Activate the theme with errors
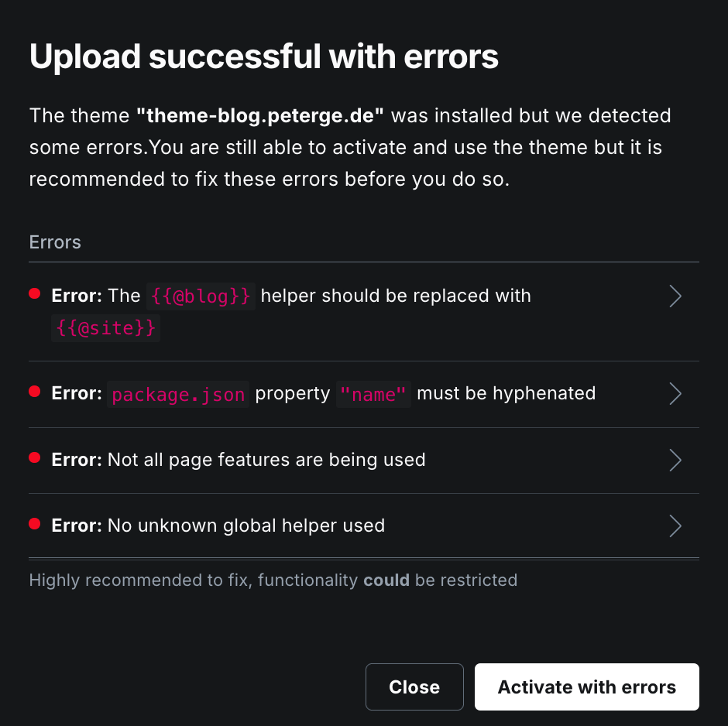This screenshot has height=726, width=728. point(587,687)
